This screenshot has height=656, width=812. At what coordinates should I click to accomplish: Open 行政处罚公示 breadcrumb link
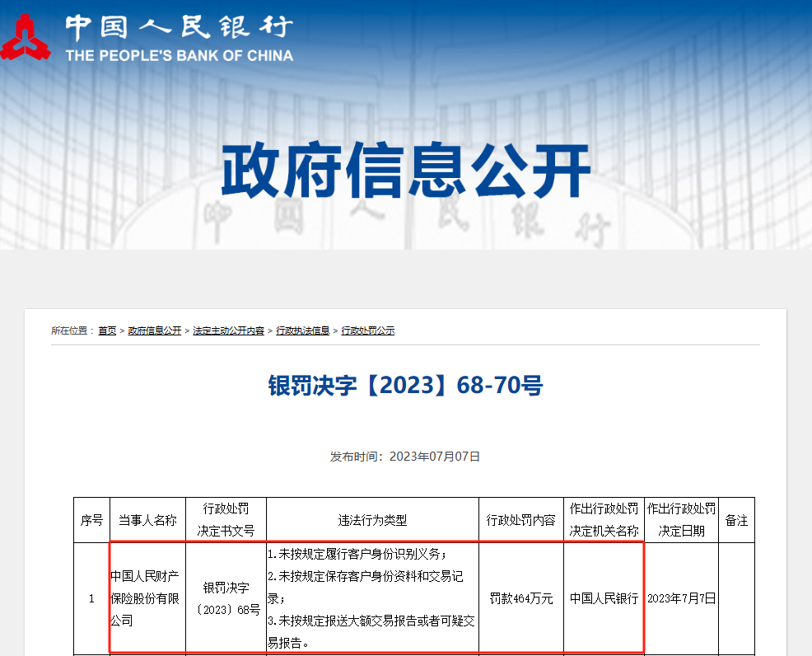[367, 330]
